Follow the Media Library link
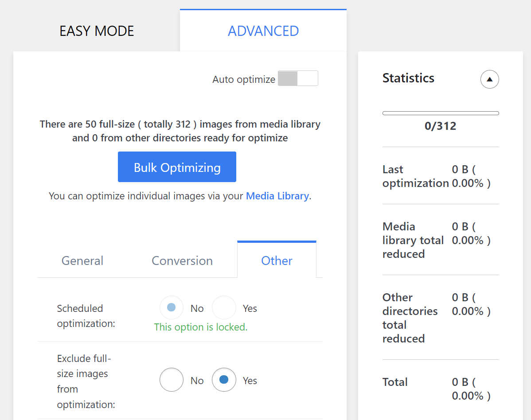Image resolution: width=531 pixels, height=420 pixels. tap(277, 196)
